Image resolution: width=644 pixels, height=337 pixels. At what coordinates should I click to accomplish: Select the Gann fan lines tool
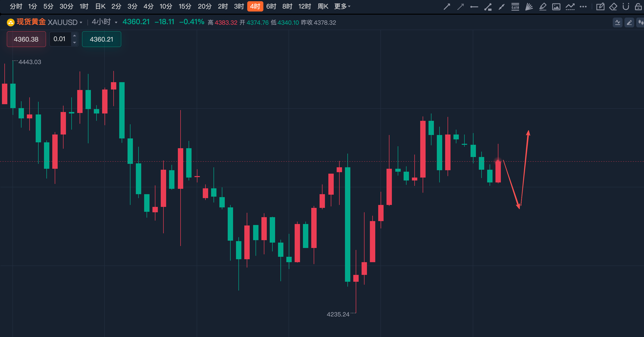click(x=529, y=7)
